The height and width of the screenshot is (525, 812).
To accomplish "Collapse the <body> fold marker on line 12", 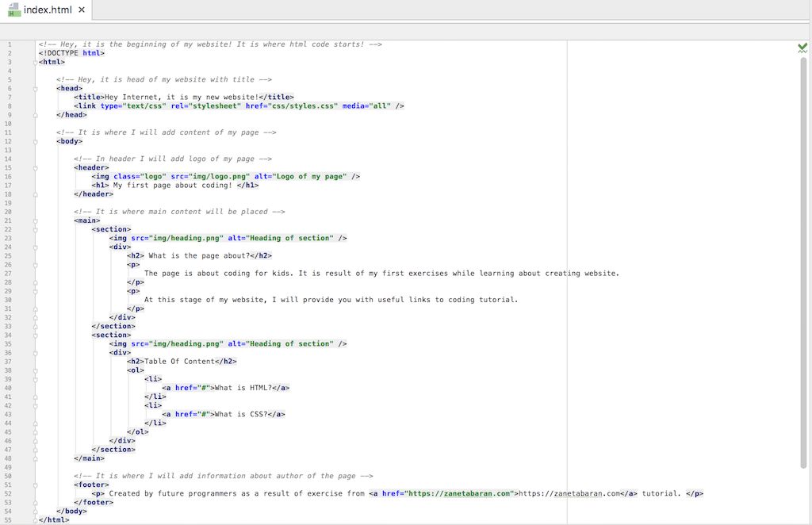I will pos(35,141).
